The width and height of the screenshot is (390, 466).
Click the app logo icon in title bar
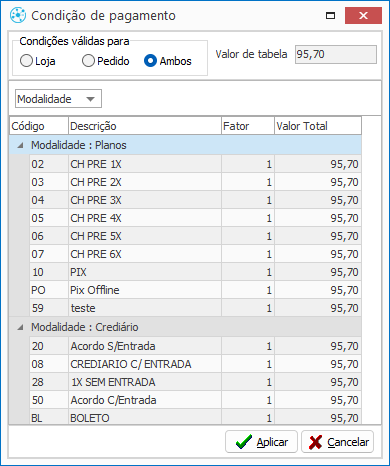click(18, 15)
